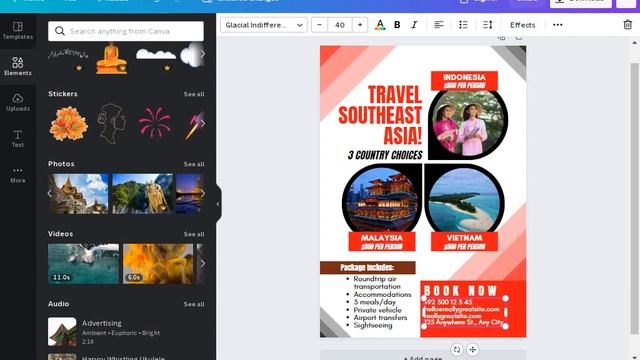Click the Add page button
Screen dimensions: 640x360
click(423, 356)
